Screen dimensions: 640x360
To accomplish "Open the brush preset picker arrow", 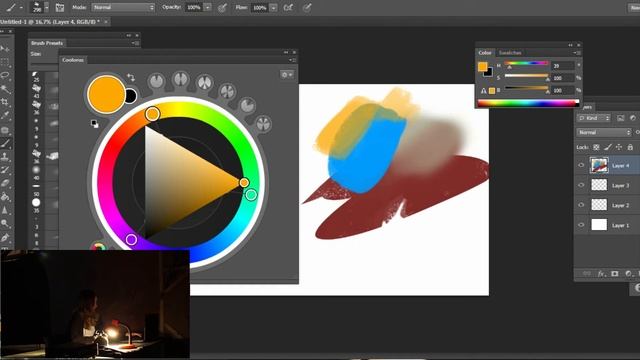I will [x=47, y=7].
